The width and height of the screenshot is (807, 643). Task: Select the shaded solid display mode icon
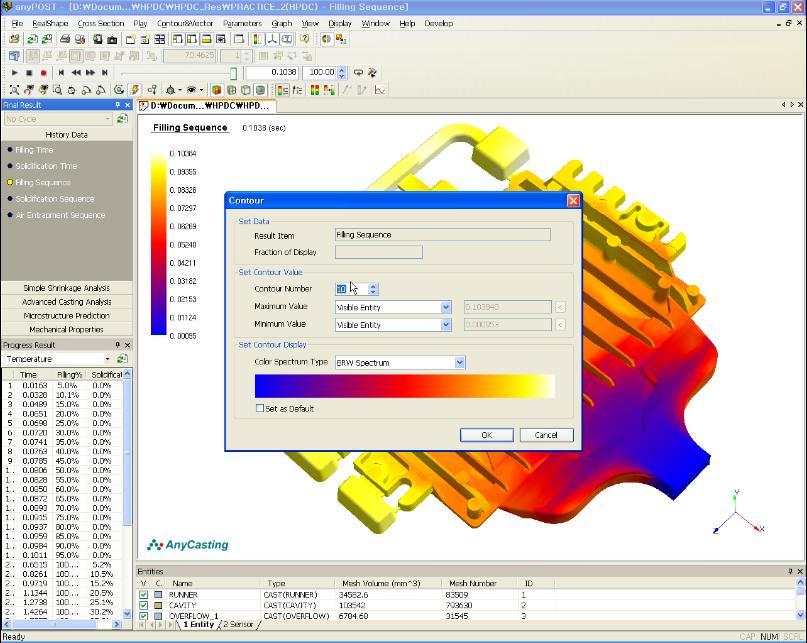pyautogui.click(x=217, y=90)
